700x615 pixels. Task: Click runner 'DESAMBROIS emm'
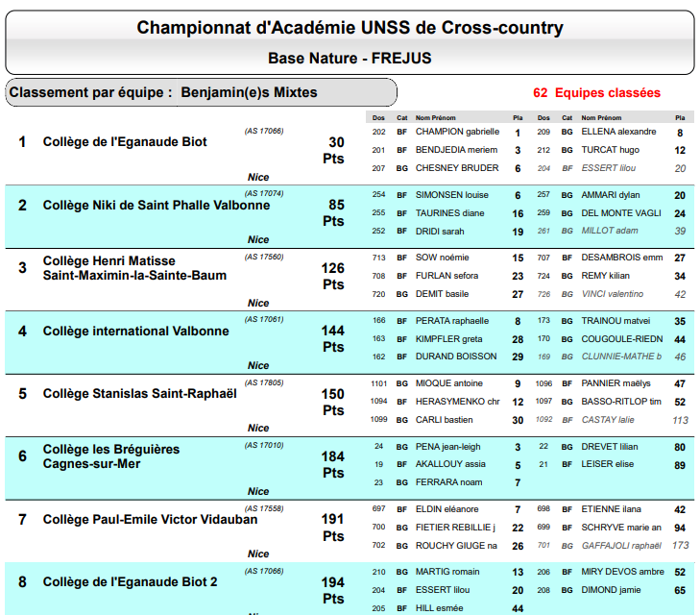tap(621, 258)
